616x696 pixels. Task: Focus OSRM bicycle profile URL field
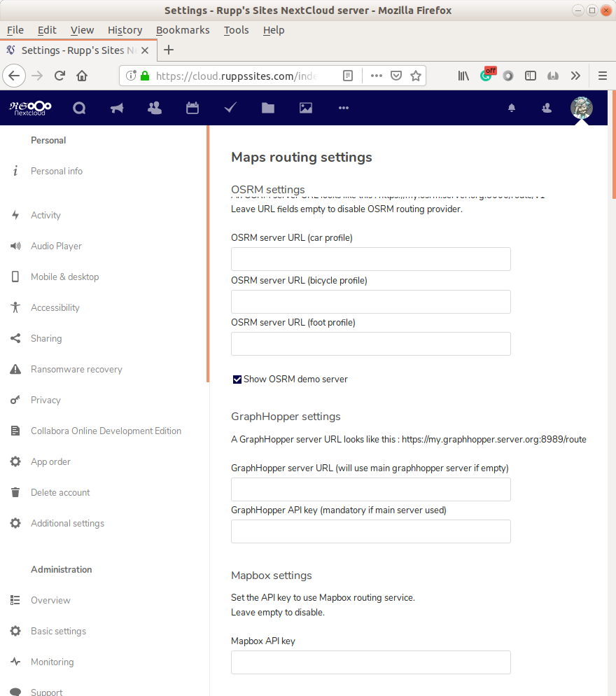[370, 302]
